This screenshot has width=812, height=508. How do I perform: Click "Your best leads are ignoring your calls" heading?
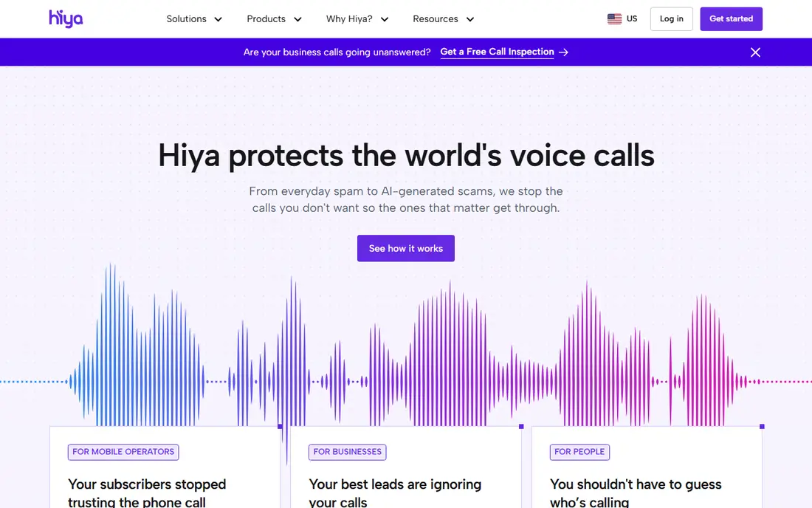[395, 492]
